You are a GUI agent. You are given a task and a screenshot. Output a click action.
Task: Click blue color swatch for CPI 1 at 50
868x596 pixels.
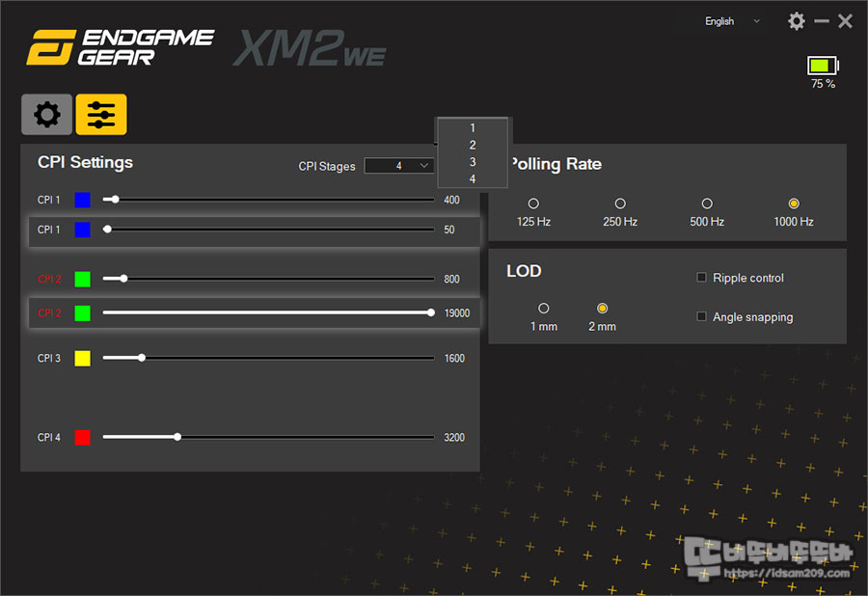pyautogui.click(x=83, y=230)
